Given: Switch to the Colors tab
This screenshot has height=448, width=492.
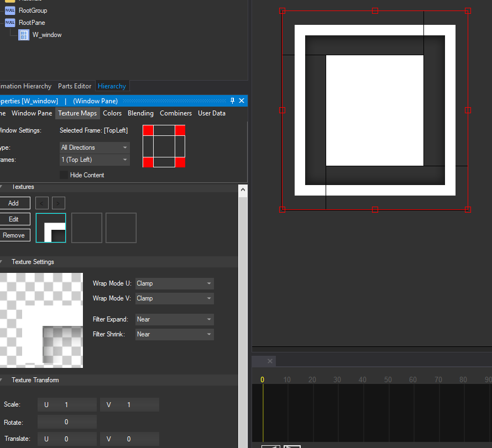Looking at the screenshot, I should coord(112,113).
